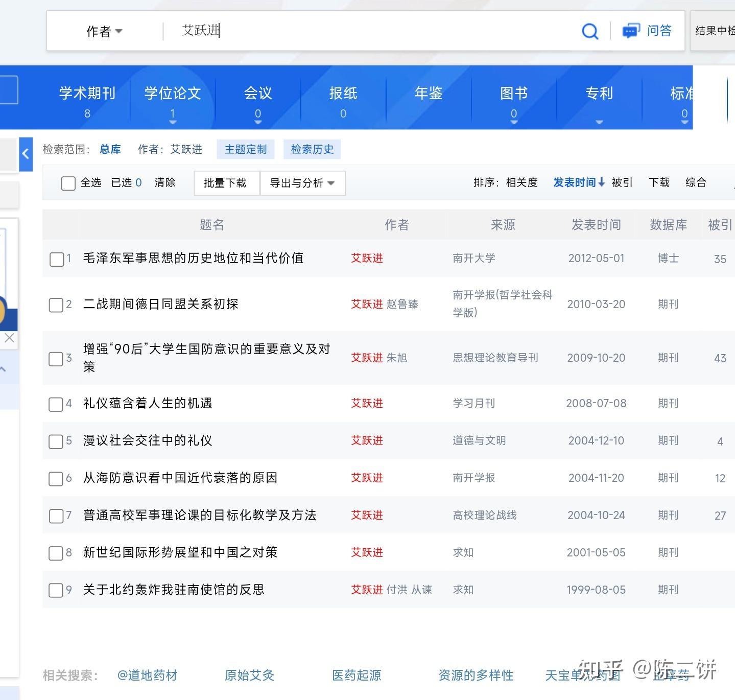This screenshot has width=735, height=700.
Task: Click co-author 赵鲁臻
Action: [x=402, y=304]
